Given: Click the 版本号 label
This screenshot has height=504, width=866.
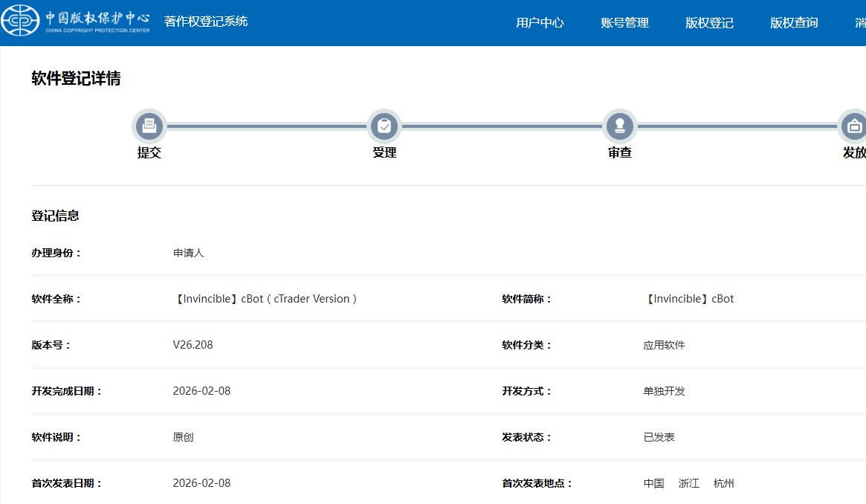Looking at the screenshot, I should (x=51, y=345).
